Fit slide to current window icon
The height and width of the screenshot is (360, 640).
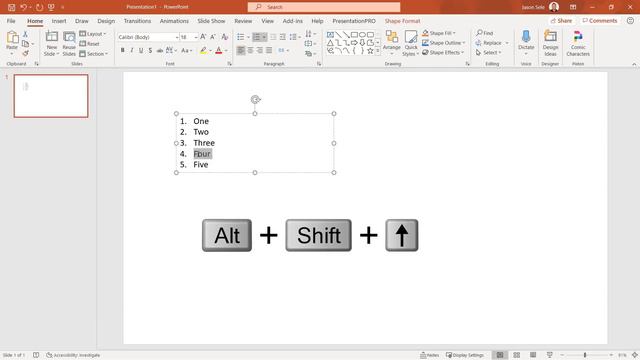coord(635,355)
